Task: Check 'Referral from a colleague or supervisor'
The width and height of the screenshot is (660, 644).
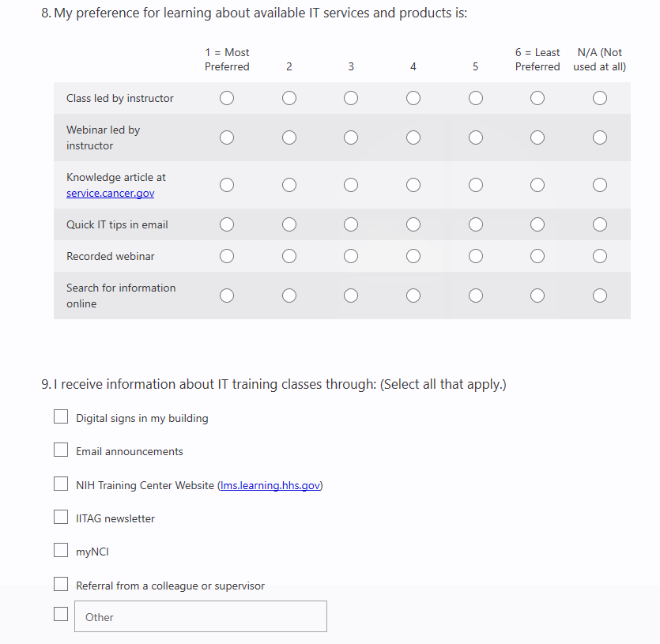Action: 61,584
